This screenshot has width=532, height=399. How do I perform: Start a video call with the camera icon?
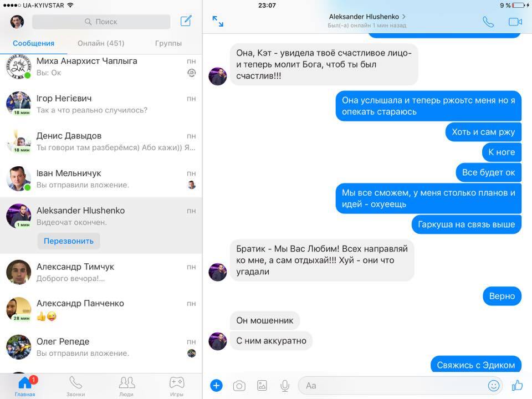coord(515,22)
